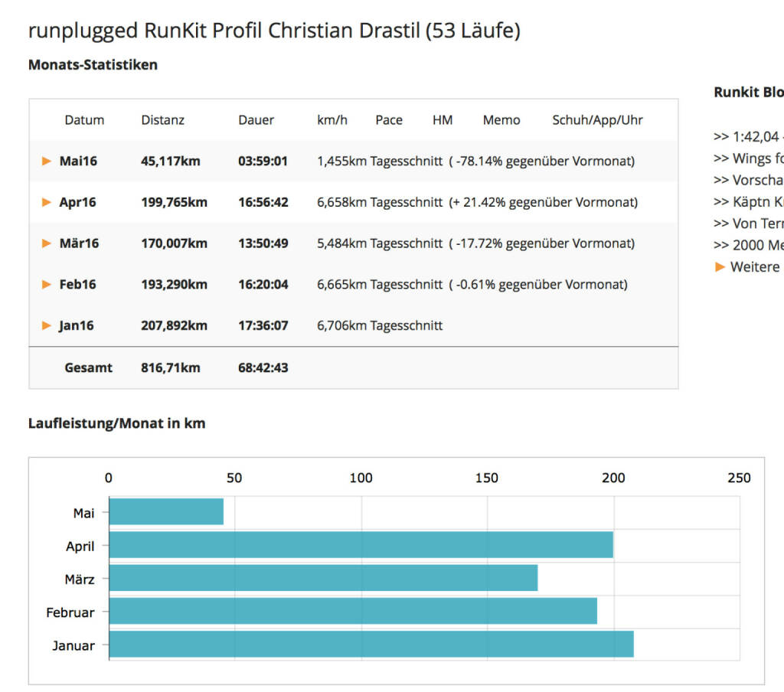This screenshot has height=692, width=784.
Task: Click the -0.61% gegenüber Vormonat text
Action: pyautogui.click(x=538, y=285)
